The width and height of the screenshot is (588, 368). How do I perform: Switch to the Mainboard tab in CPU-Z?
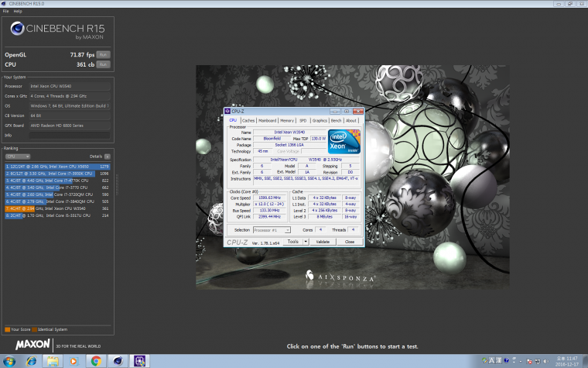268,121
